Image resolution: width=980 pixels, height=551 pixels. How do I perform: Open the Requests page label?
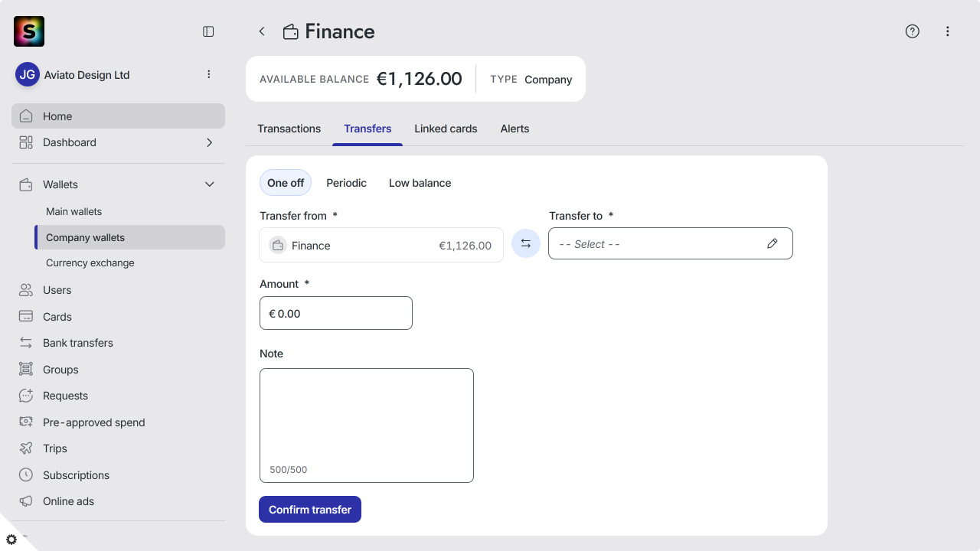tap(65, 396)
